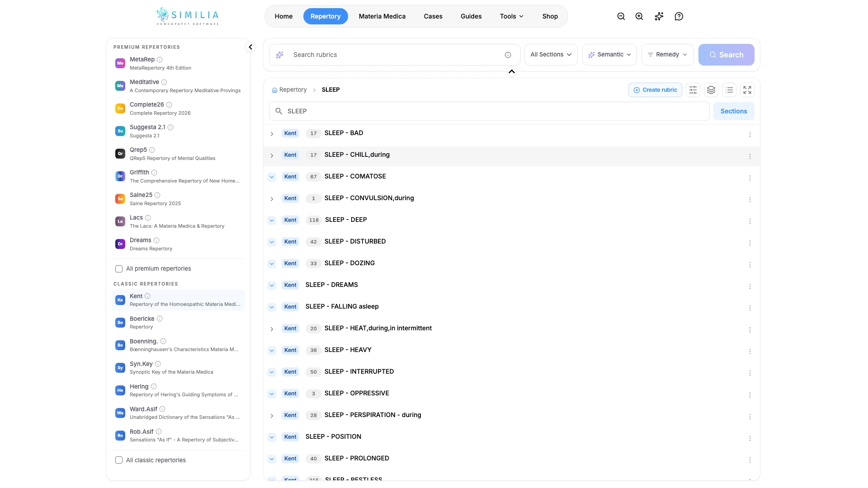Screen dimensions: 868x488
Task: Open the All Sections dropdown
Action: point(551,55)
